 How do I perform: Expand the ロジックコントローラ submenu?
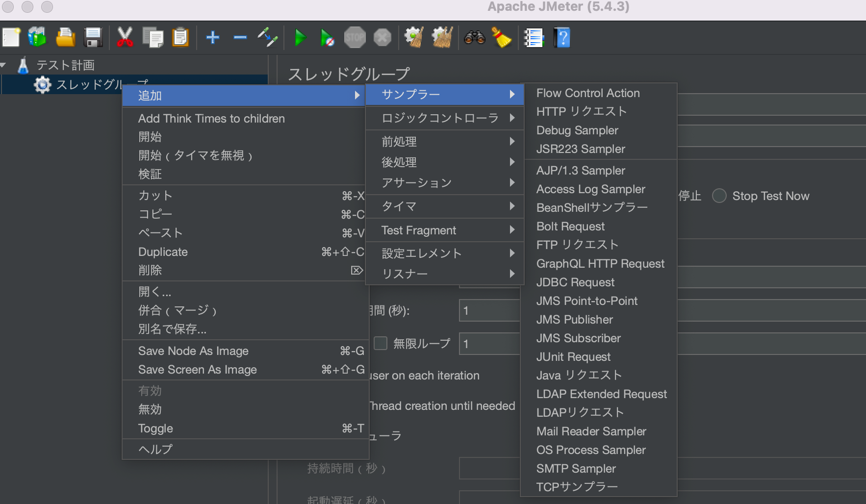point(445,118)
